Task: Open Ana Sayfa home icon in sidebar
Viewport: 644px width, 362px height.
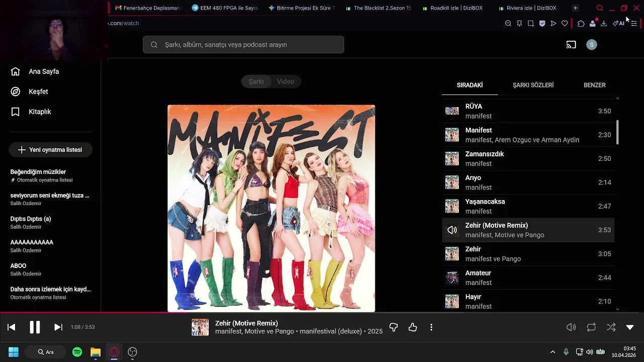Action: pyautogui.click(x=16, y=71)
